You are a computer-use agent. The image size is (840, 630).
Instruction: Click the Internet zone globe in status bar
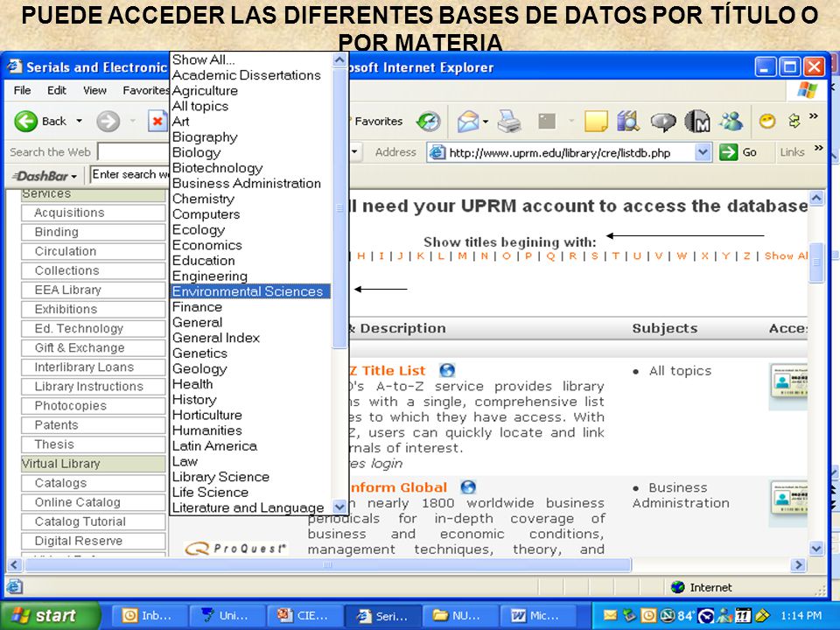(x=677, y=587)
